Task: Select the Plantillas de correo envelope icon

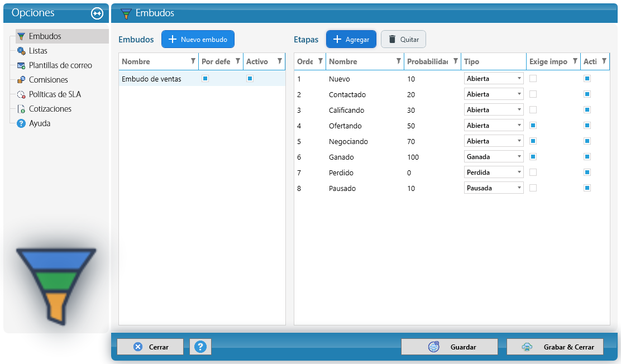Action: click(x=21, y=65)
